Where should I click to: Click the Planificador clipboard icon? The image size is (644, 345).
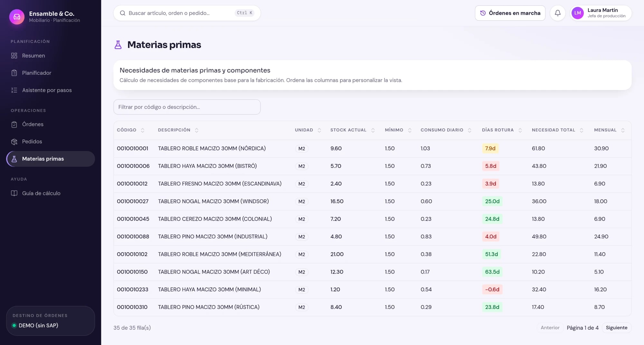(x=14, y=73)
